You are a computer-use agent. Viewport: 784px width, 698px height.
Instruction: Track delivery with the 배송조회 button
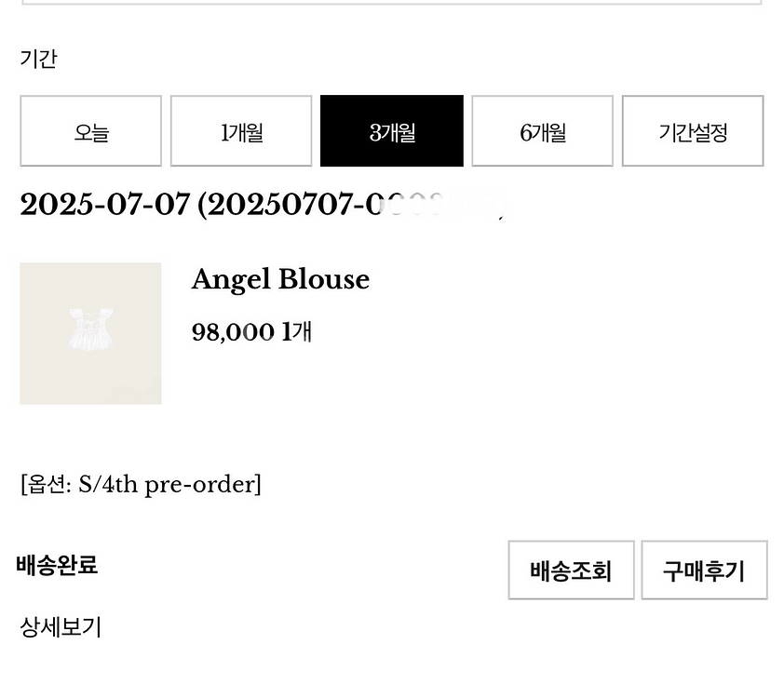[x=571, y=570]
